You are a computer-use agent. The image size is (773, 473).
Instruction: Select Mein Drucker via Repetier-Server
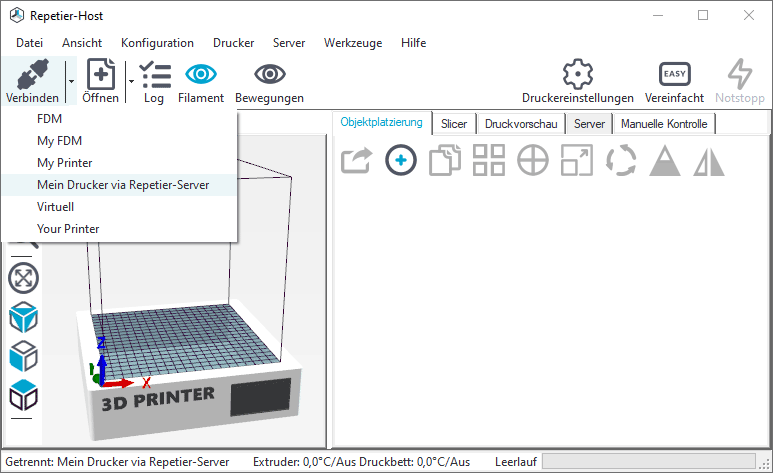[x=119, y=185]
